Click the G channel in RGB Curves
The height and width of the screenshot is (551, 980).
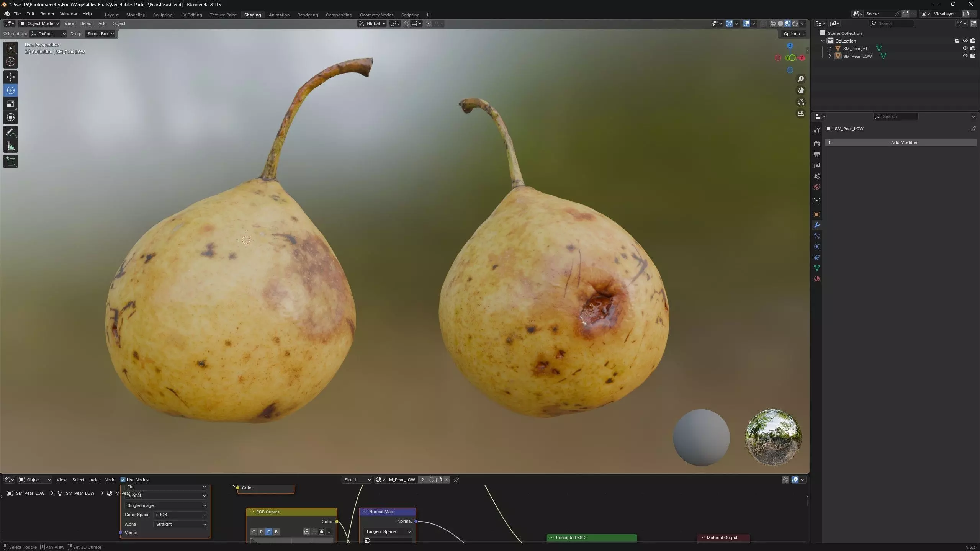[268, 532]
